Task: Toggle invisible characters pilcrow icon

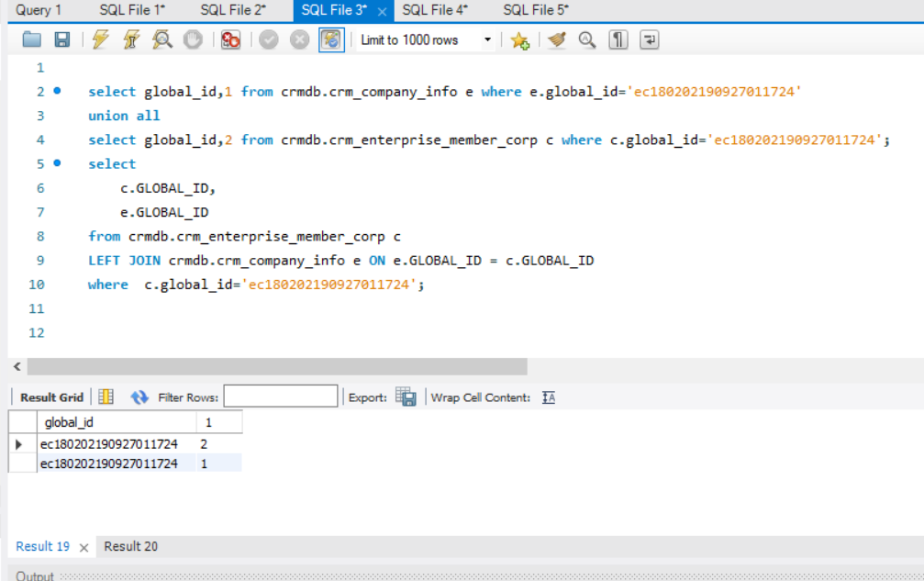Action: [x=618, y=40]
